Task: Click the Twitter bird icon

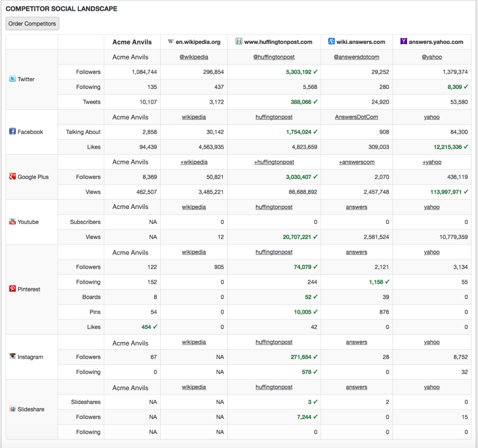Action: click(x=12, y=79)
